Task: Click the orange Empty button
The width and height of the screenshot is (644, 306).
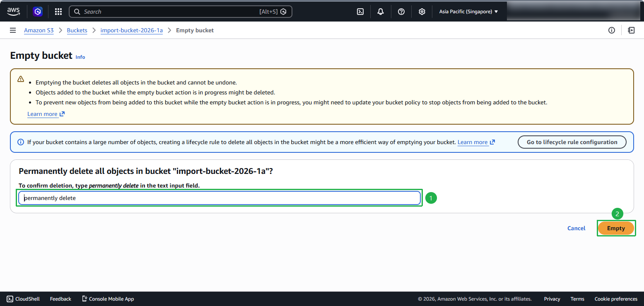Action: click(x=616, y=228)
